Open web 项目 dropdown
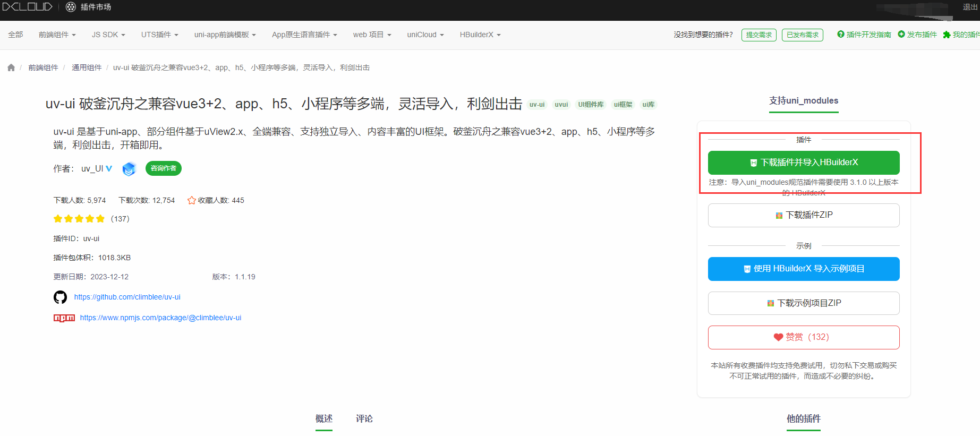The image size is (980, 436). 372,35
